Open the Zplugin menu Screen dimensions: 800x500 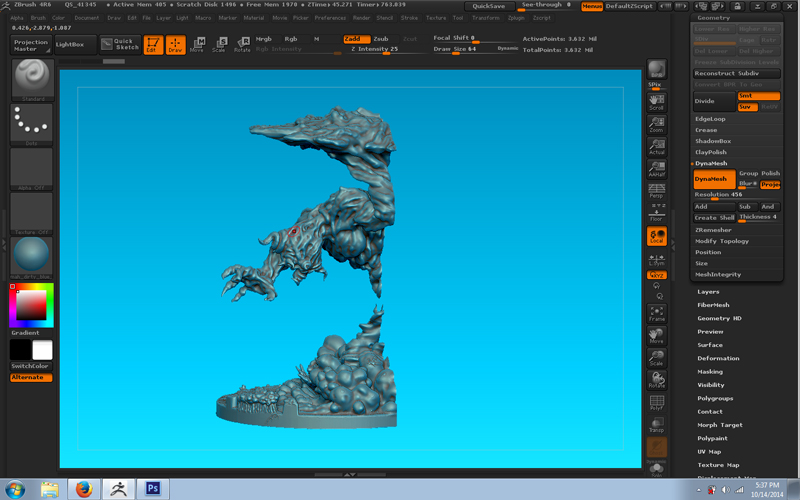click(x=516, y=18)
